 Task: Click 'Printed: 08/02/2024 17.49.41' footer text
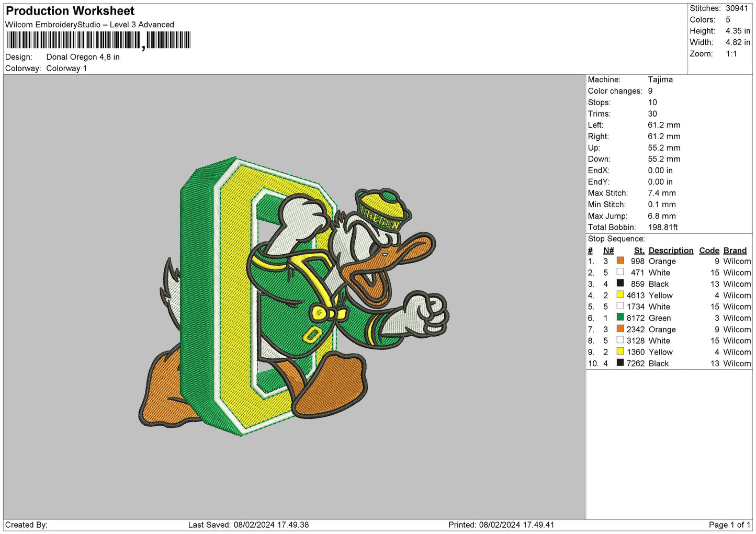click(x=501, y=525)
